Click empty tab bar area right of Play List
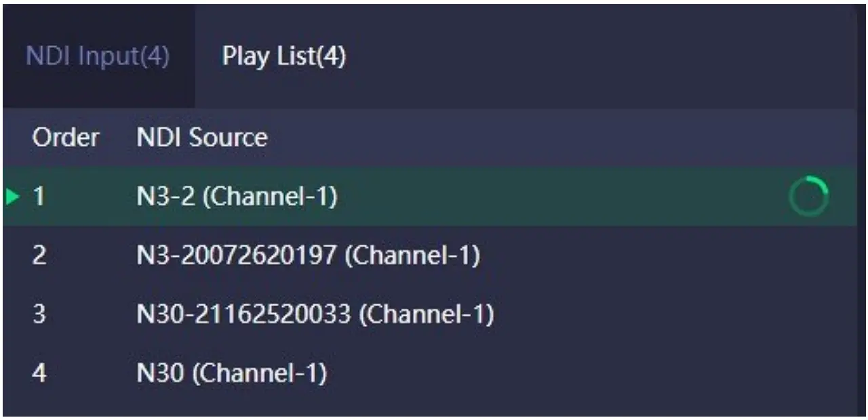Viewport: 868px width, 420px height. point(597,57)
